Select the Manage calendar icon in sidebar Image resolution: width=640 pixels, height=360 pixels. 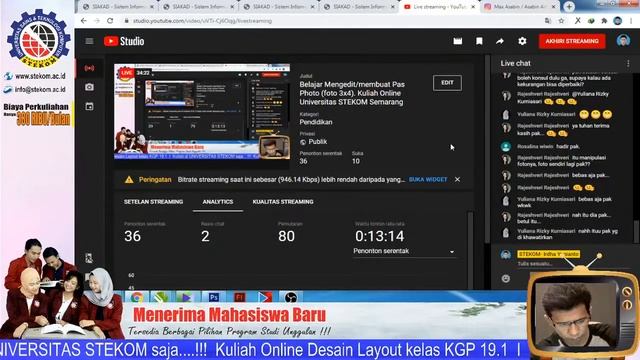pyautogui.click(x=89, y=107)
